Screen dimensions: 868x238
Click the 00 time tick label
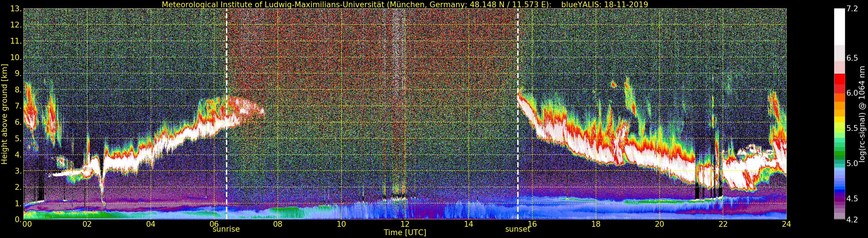tap(27, 224)
